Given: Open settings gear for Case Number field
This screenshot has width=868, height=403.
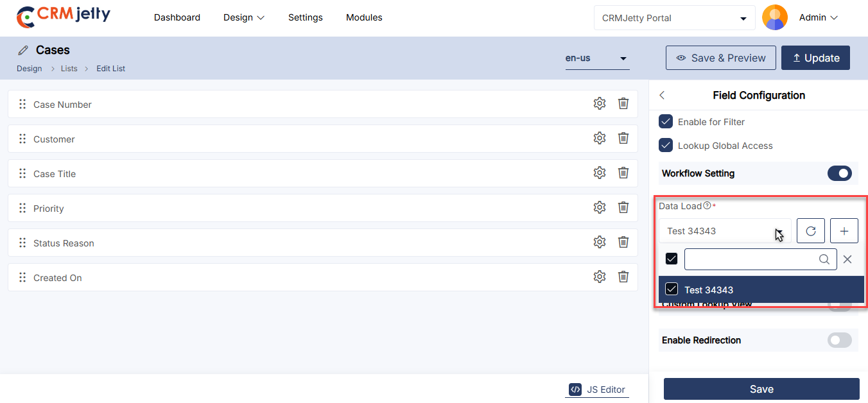Looking at the screenshot, I should 600,104.
